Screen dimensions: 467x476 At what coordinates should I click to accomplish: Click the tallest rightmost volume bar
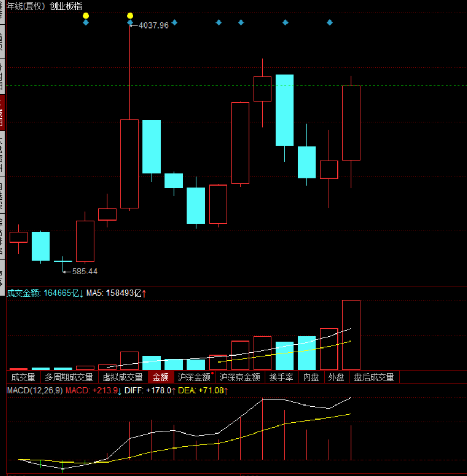pyautogui.click(x=351, y=335)
